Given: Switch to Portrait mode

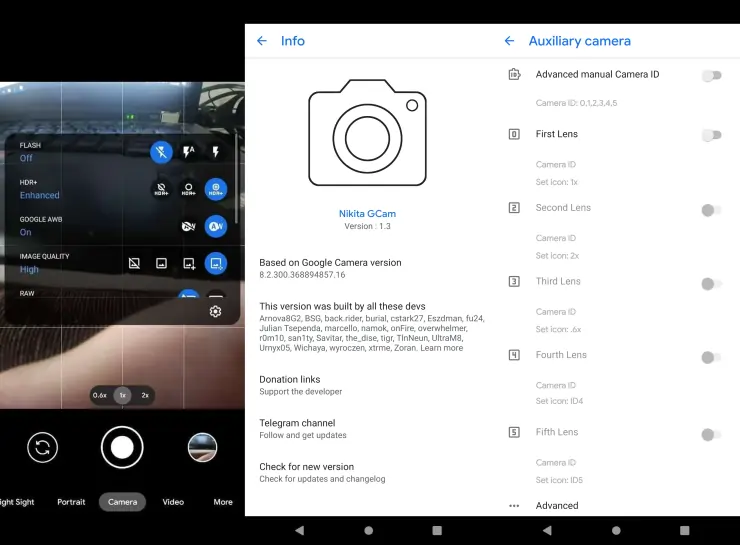Looking at the screenshot, I should [71, 502].
